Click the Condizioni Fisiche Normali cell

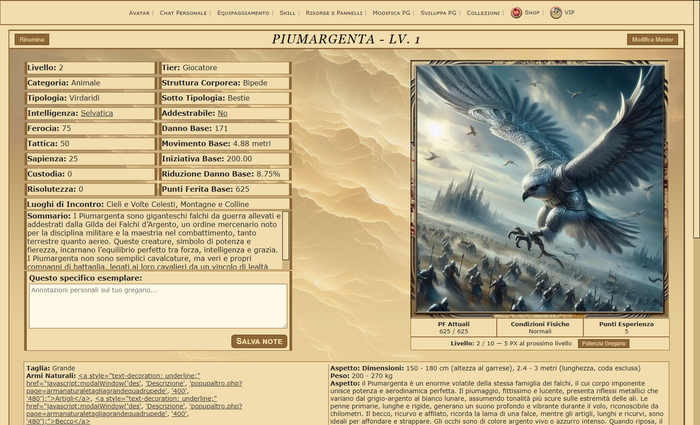tap(540, 328)
